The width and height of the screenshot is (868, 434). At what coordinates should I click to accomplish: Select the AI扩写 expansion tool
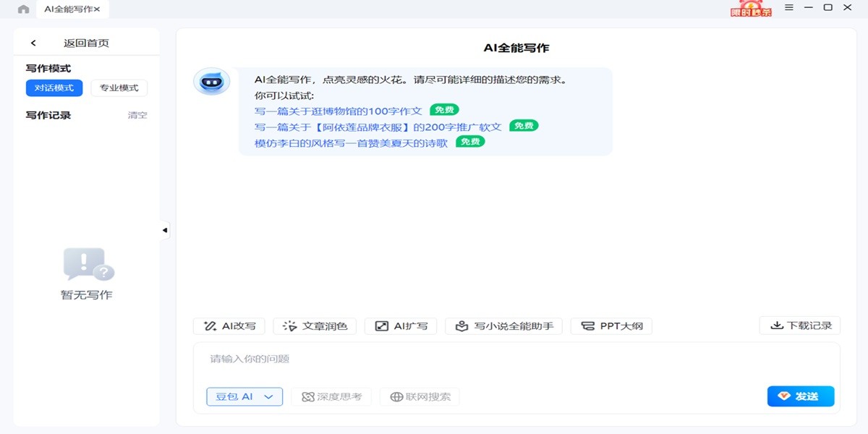(x=401, y=325)
